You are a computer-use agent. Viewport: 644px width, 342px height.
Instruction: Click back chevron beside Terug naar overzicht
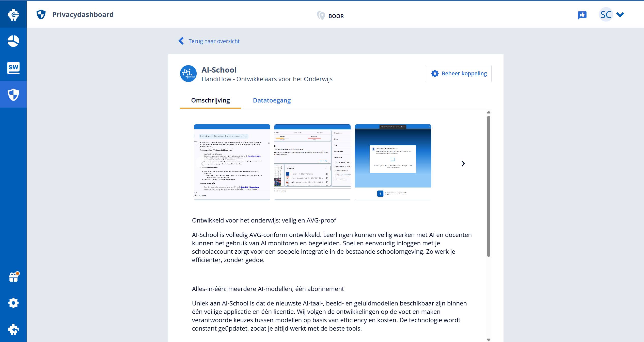click(x=181, y=41)
